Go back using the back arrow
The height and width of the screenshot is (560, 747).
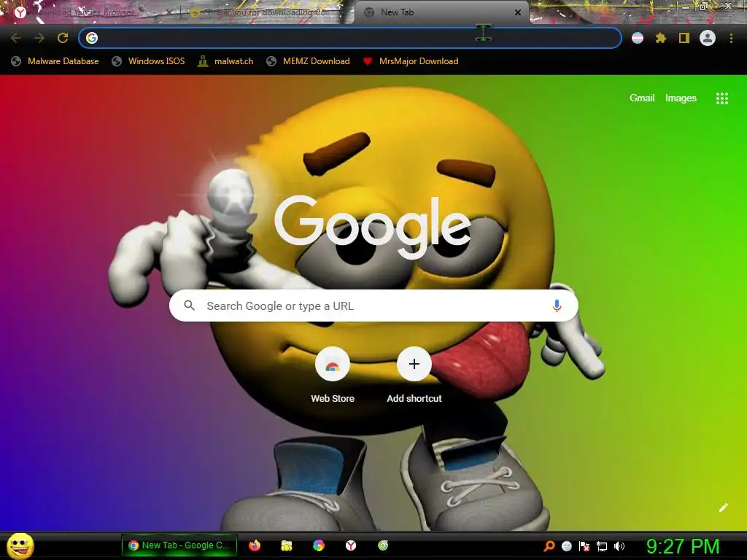coord(16,38)
